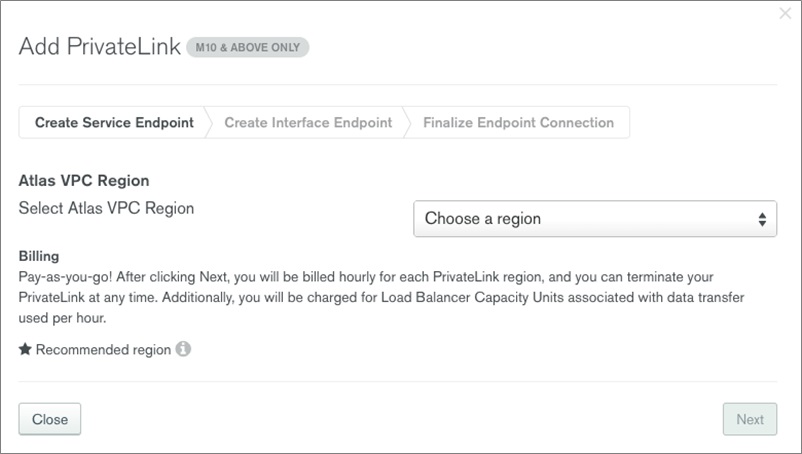This screenshot has height=454, width=802.
Task: Click the Close button
Action: tap(50, 419)
